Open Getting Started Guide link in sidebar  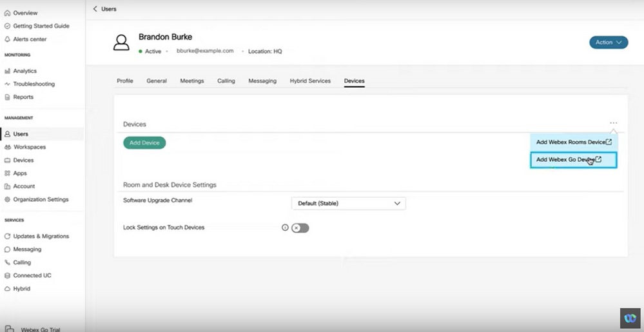[x=41, y=26]
